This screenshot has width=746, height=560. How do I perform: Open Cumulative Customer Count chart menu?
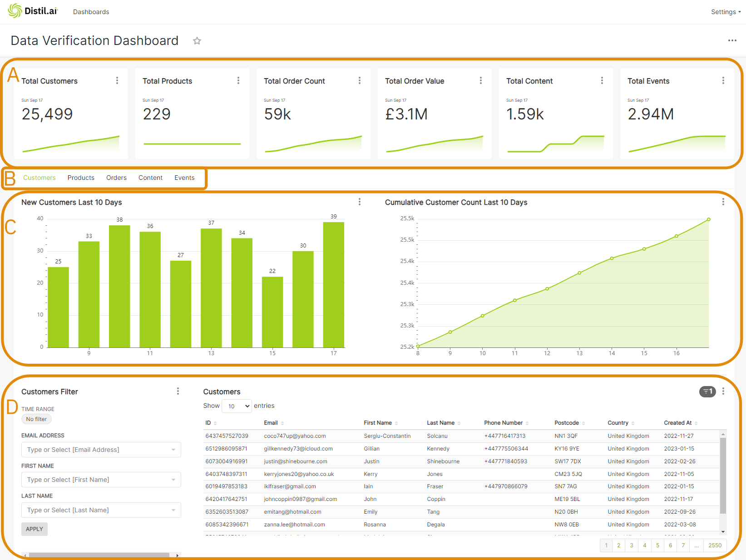click(x=723, y=202)
